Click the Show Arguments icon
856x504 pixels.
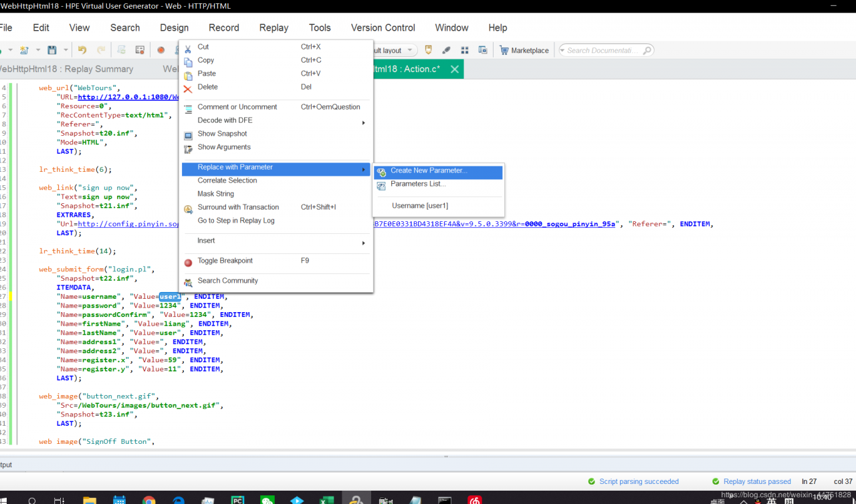coord(188,148)
